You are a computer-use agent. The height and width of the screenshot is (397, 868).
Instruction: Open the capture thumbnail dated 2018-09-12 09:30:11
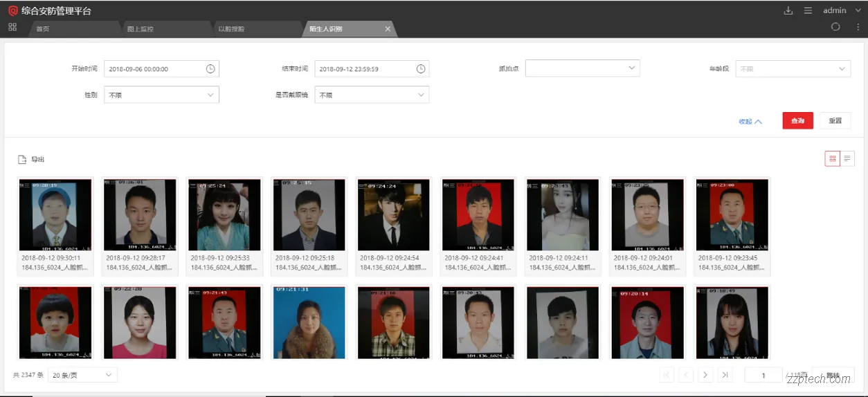coord(55,215)
